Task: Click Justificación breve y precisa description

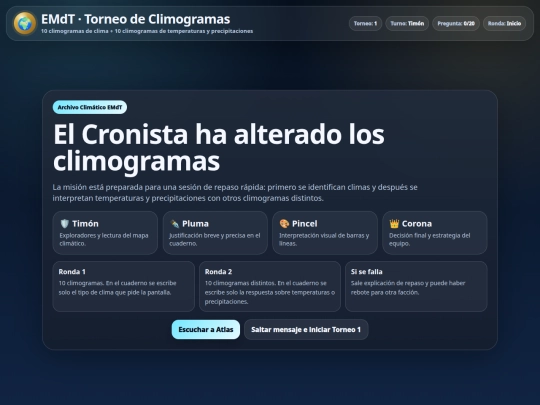Action: [x=215, y=239]
